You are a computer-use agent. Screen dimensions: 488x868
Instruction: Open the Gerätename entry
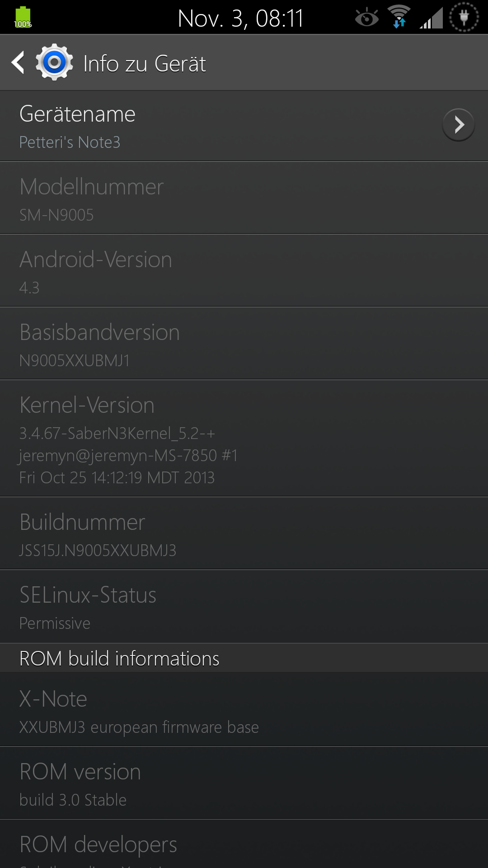point(244,126)
